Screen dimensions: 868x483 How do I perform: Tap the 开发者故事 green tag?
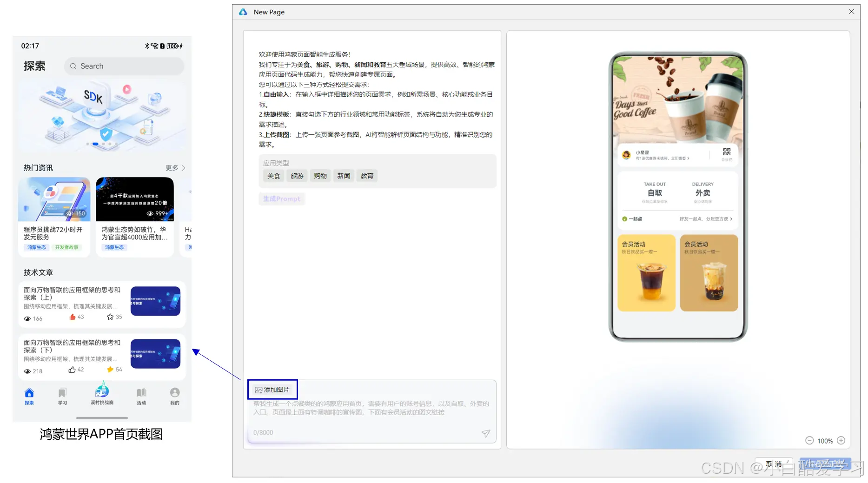point(66,247)
